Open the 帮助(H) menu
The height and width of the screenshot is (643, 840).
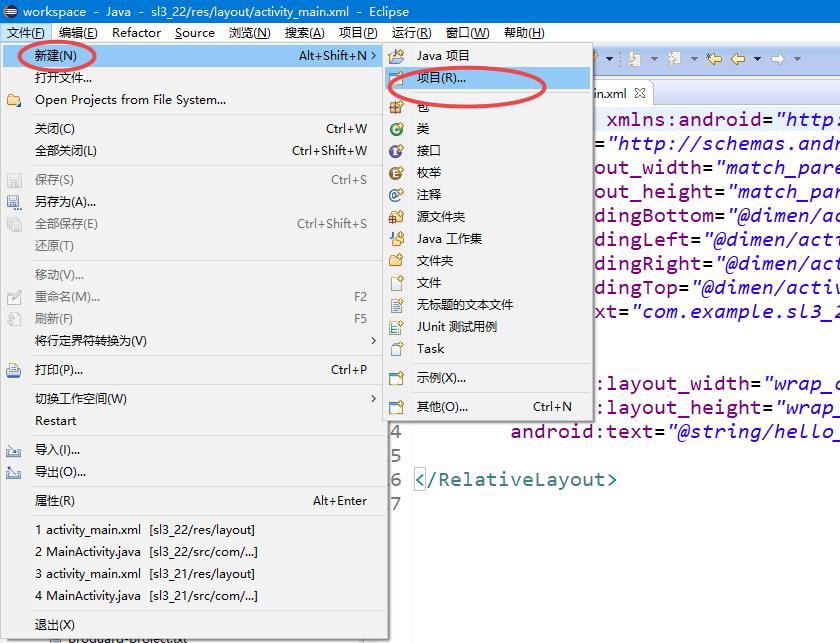(524, 33)
